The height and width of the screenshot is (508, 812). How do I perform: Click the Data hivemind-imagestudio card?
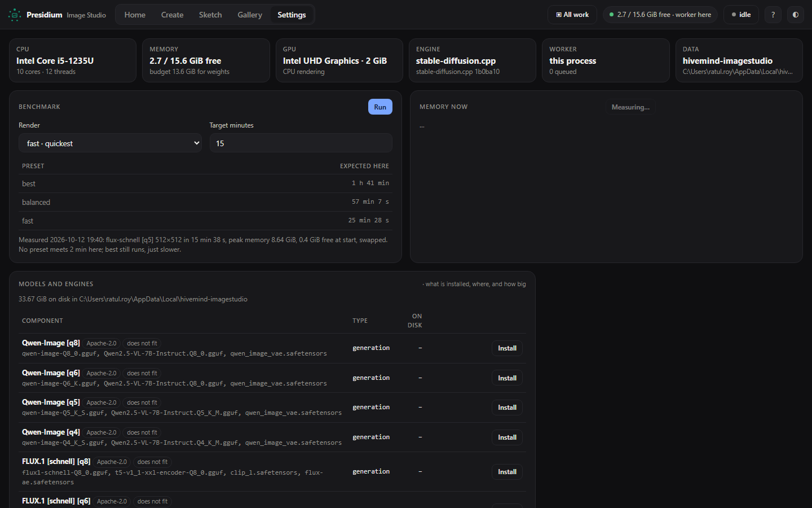point(739,60)
